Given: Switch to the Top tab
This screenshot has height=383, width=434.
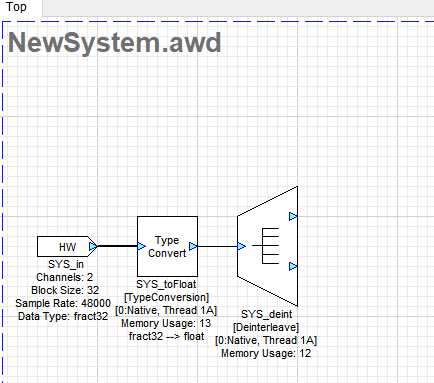Looking at the screenshot, I should point(16,7).
